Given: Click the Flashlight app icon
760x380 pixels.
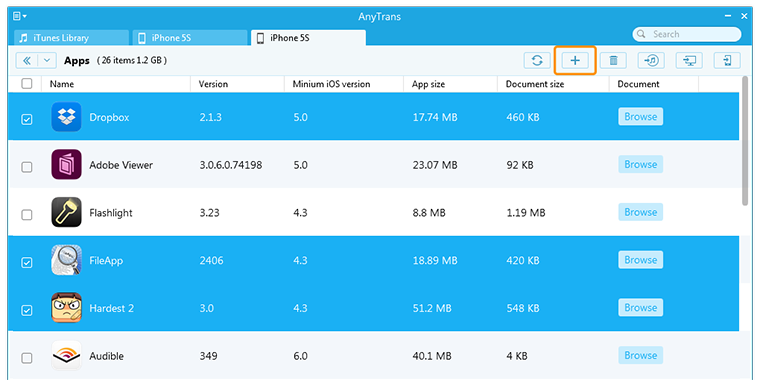Looking at the screenshot, I should pyautogui.click(x=66, y=212).
